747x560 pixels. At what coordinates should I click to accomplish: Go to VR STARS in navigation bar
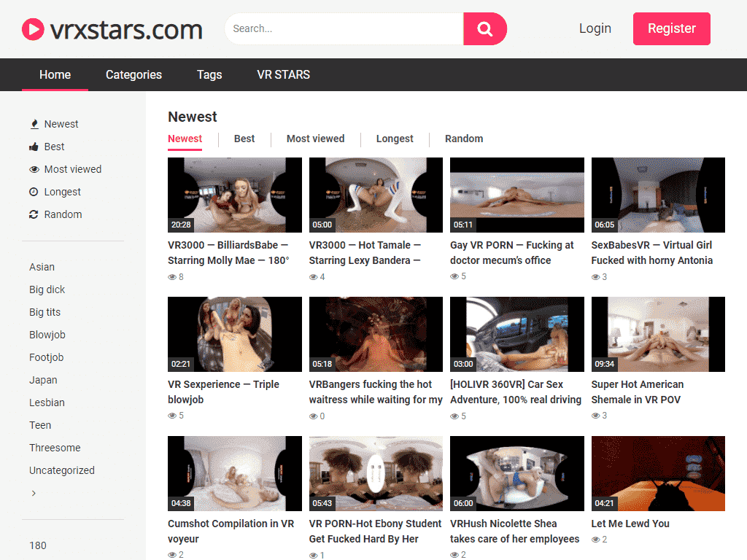[283, 74]
